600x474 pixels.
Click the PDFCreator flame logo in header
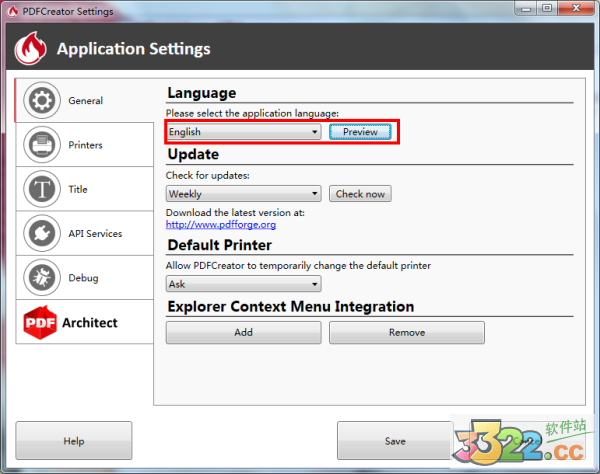coord(31,48)
